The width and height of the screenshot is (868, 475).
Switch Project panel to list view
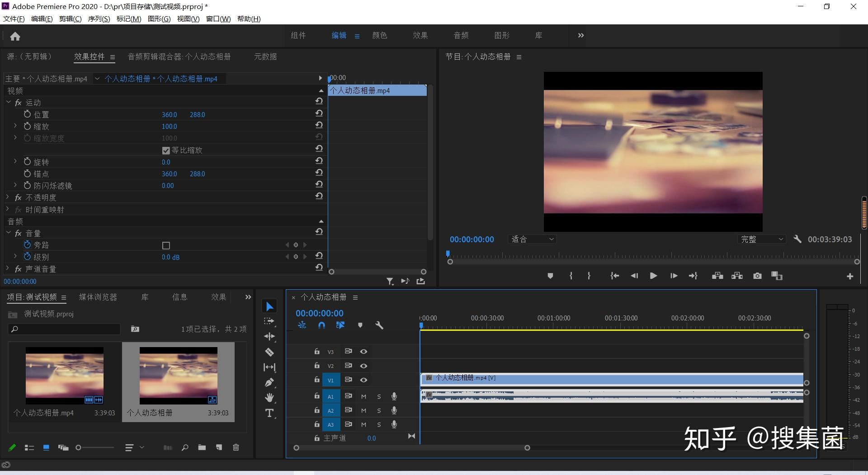click(29, 447)
